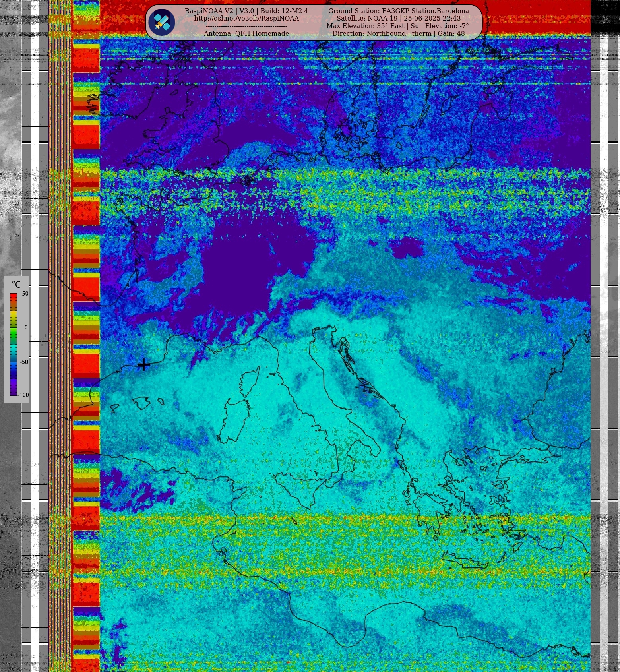Click the temperature color scale bar

pyautogui.click(x=14, y=345)
